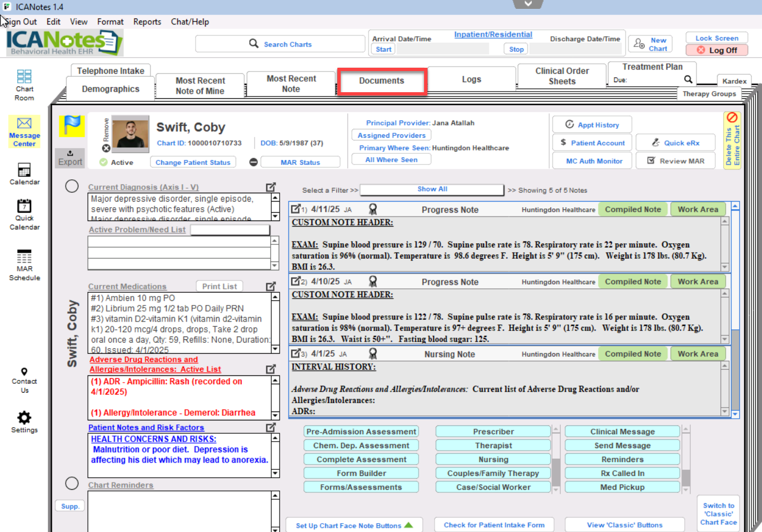The image size is (762, 532).
Task: Open the Reports menu
Action: (147, 22)
